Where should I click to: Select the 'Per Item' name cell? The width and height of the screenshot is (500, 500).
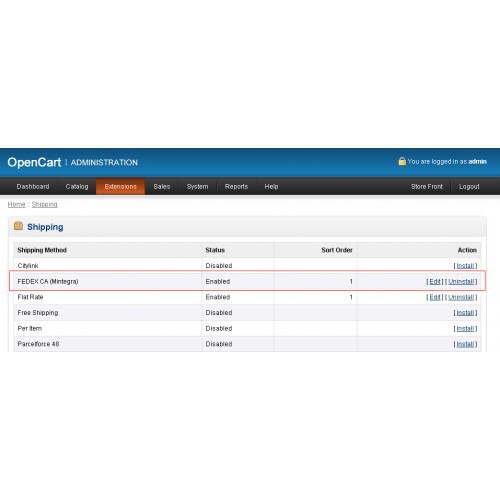30,329
